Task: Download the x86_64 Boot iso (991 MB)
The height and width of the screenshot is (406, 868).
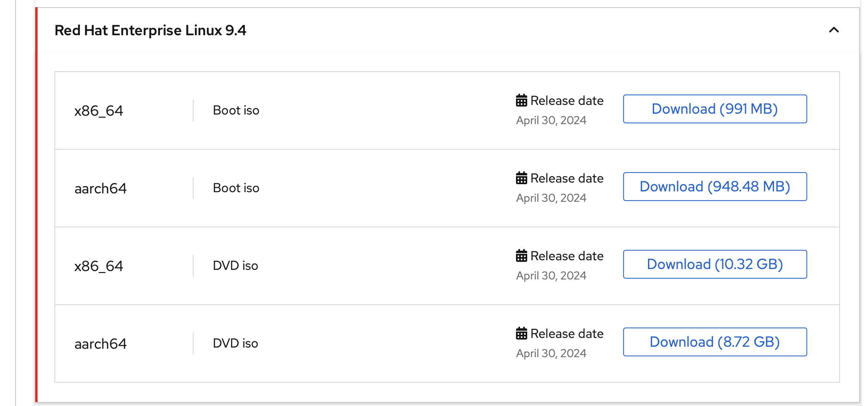Action: click(x=715, y=109)
